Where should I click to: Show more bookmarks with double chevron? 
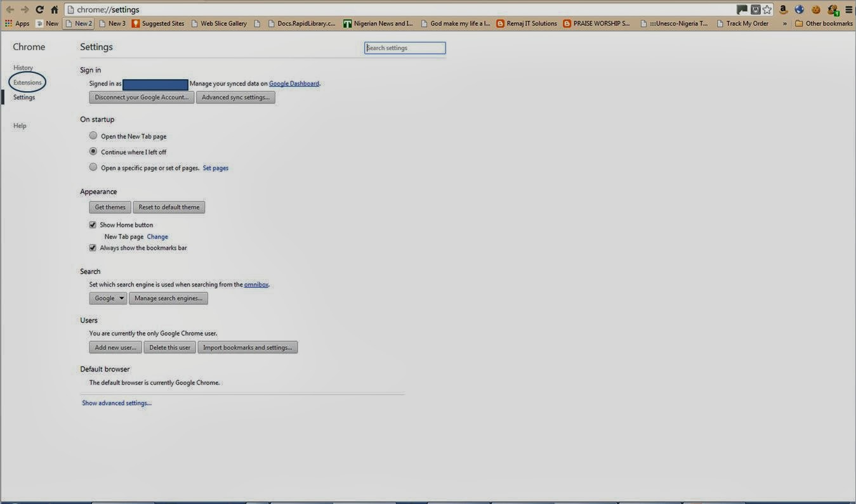click(x=785, y=23)
